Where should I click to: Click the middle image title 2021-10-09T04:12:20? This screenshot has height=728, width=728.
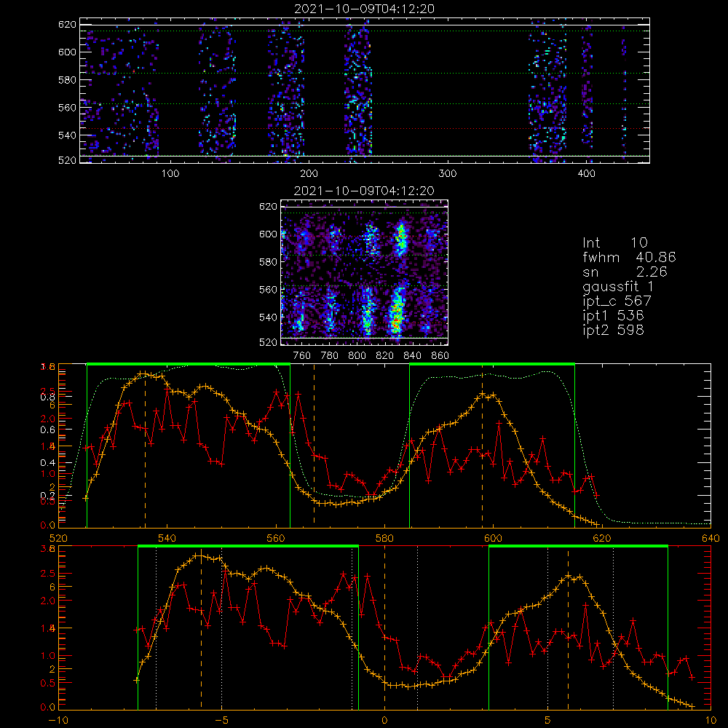365,191
